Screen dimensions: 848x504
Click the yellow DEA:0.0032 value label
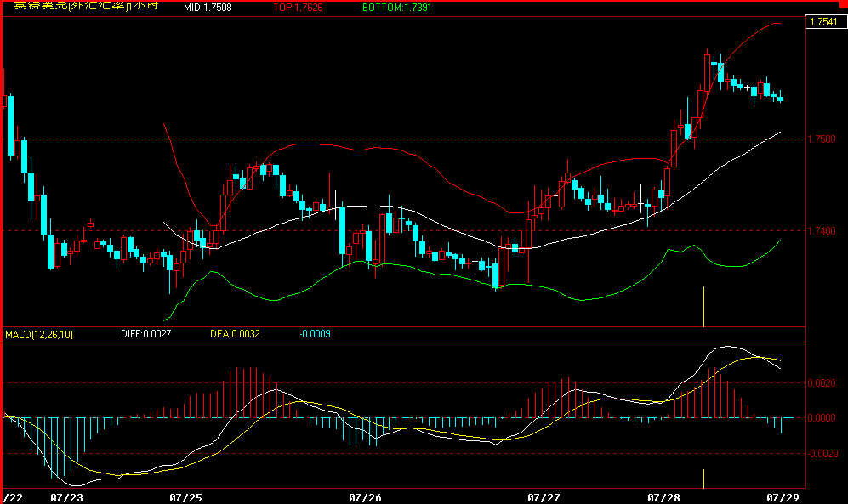pos(235,335)
